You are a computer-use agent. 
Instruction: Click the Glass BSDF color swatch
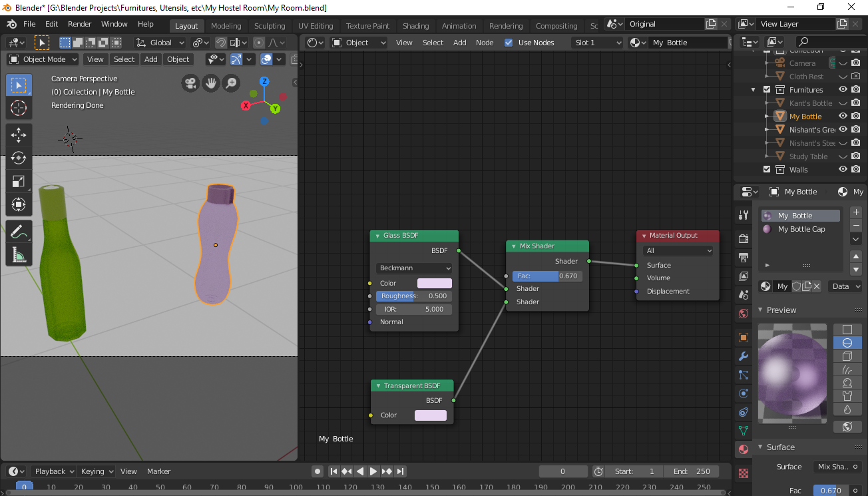[x=434, y=284]
